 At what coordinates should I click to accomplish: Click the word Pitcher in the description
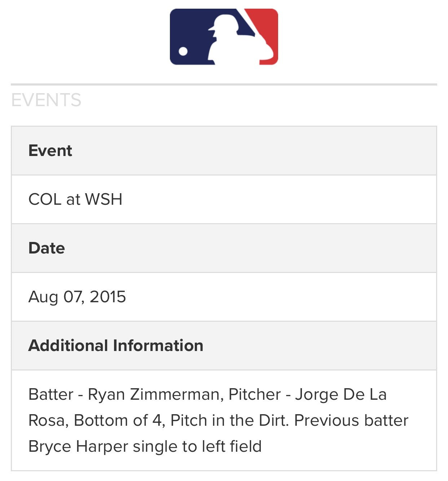255,394
